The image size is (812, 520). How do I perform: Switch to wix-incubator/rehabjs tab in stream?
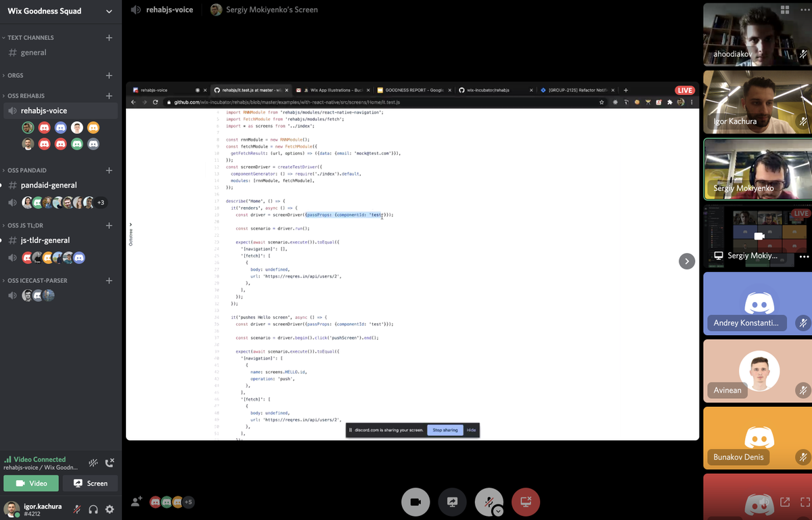tap(495, 90)
